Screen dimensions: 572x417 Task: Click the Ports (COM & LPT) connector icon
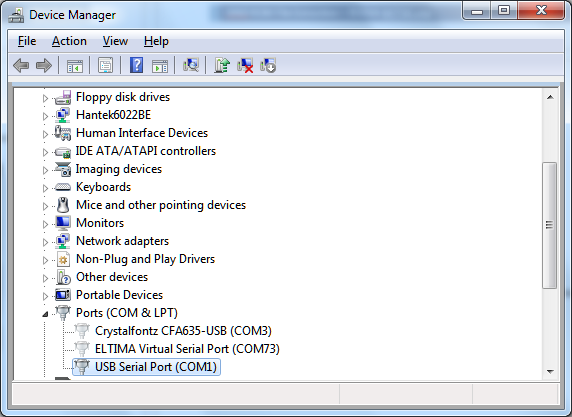63,313
